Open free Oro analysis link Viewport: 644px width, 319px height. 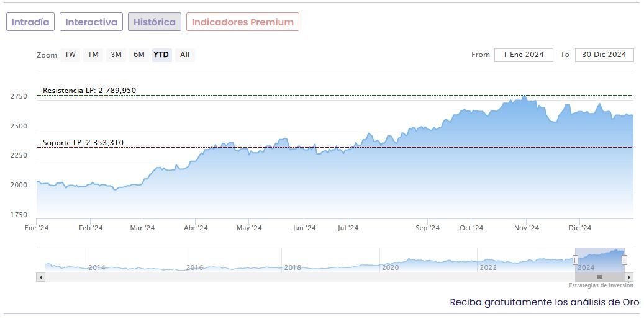pyautogui.click(x=544, y=302)
